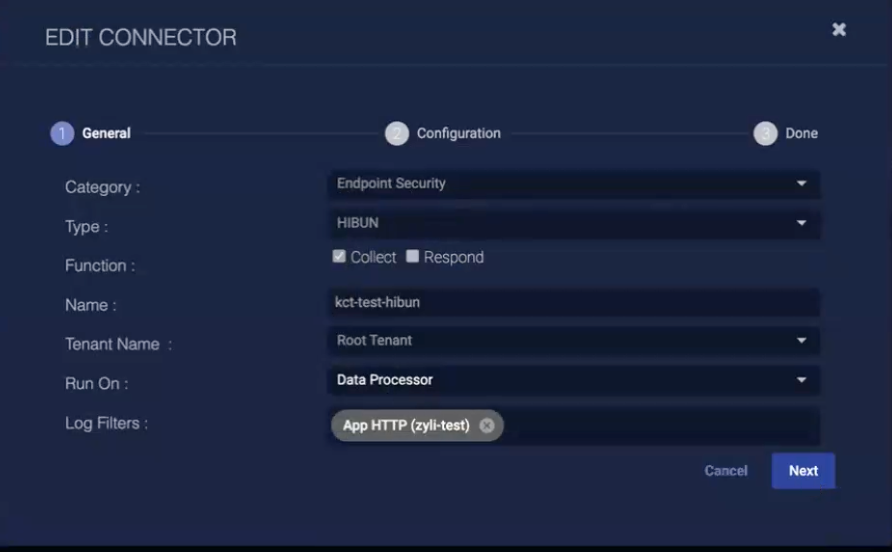The height and width of the screenshot is (552, 892).
Task: Click the step 3 Done circle
Action: pyautogui.click(x=765, y=134)
